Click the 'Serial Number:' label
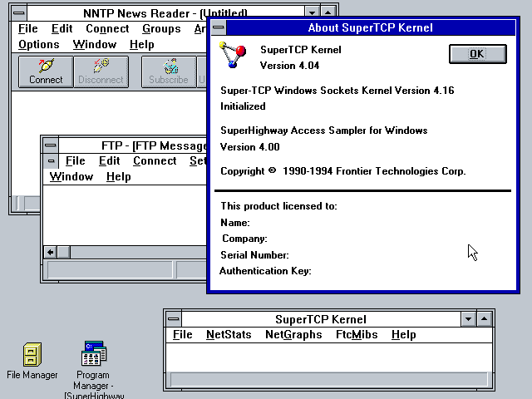 [255, 255]
